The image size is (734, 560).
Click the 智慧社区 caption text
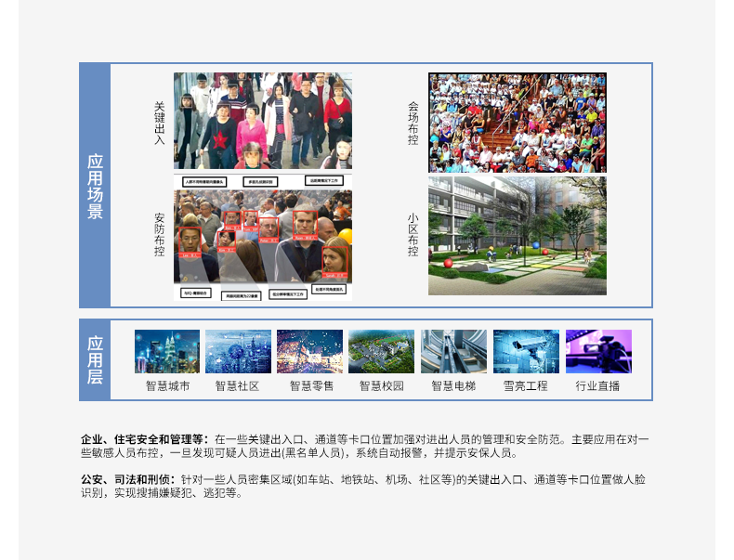pyautogui.click(x=237, y=386)
